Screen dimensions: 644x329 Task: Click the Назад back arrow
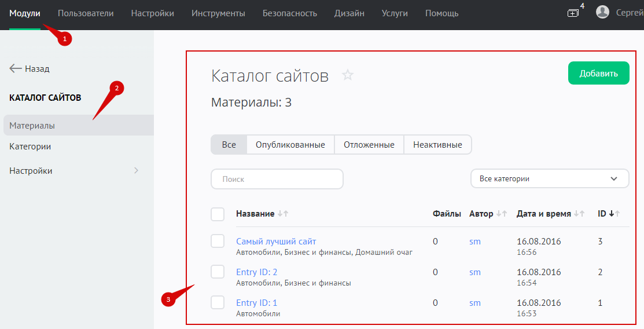(x=16, y=68)
